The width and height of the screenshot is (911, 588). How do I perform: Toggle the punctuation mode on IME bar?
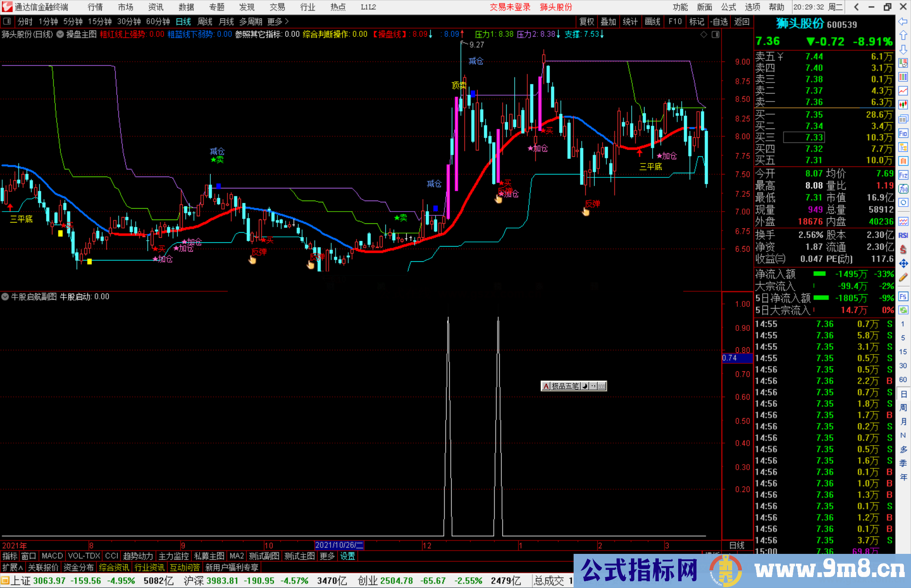tap(593, 386)
